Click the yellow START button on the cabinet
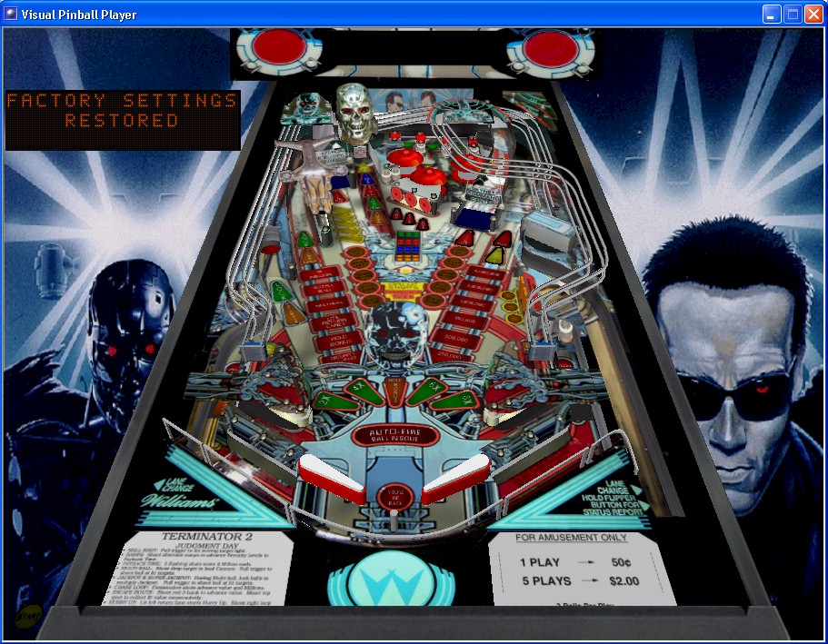Image resolution: width=828 pixels, height=644 pixels. pos(27,616)
